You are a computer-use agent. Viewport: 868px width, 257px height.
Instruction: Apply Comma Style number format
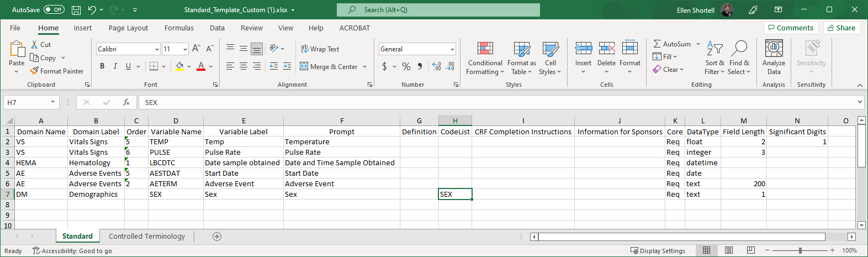pyautogui.click(x=420, y=66)
